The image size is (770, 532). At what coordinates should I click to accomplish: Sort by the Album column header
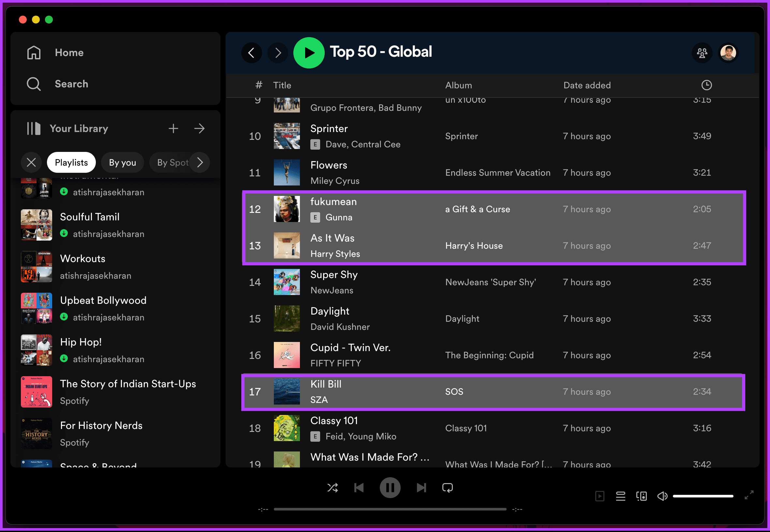[458, 85]
